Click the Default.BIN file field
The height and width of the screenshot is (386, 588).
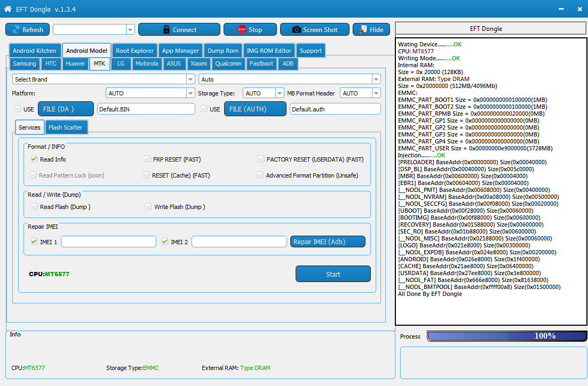point(146,109)
